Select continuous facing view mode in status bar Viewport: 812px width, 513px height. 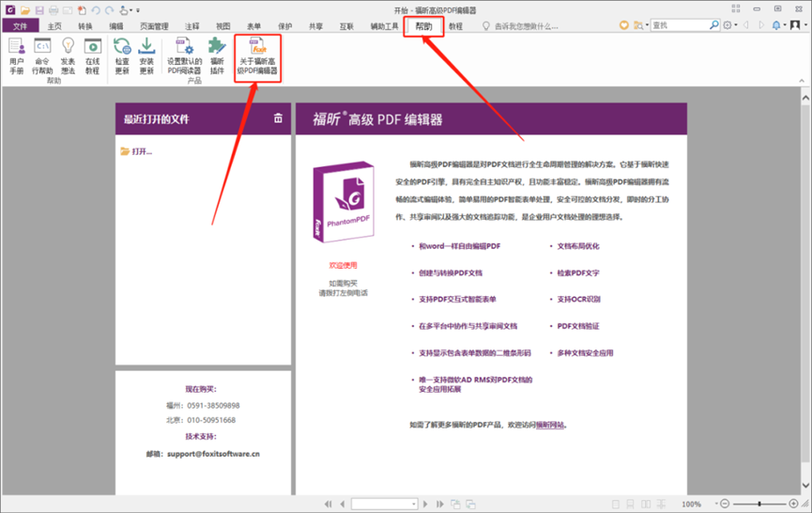click(661, 504)
